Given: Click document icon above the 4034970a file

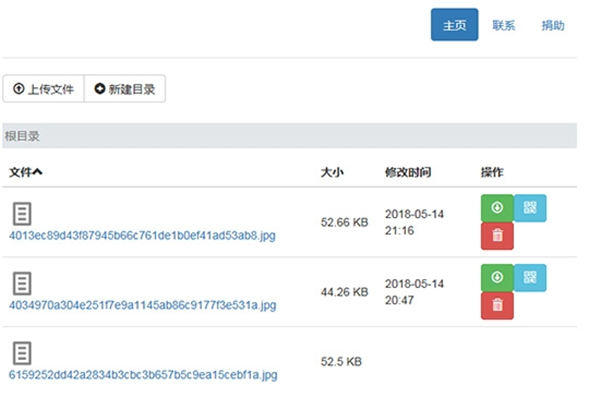Looking at the screenshot, I should point(22,284).
